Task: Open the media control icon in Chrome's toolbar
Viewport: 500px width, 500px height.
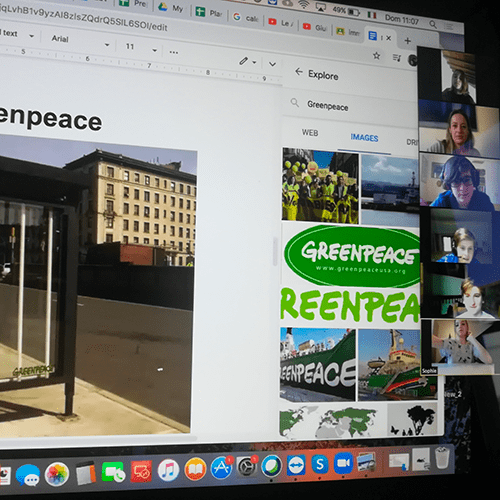Action: pos(397,58)
